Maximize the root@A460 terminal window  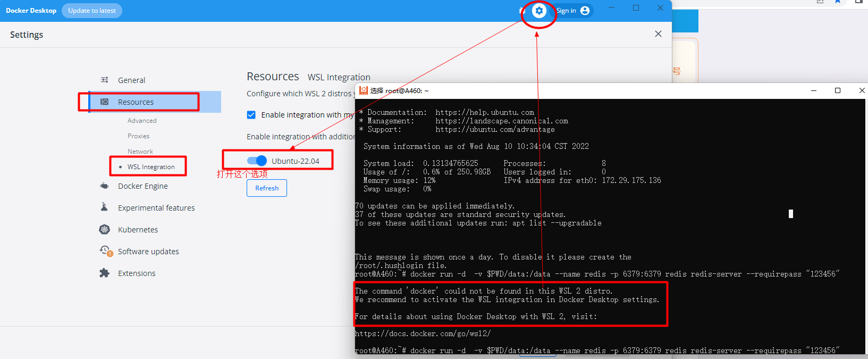click(838, 90)
